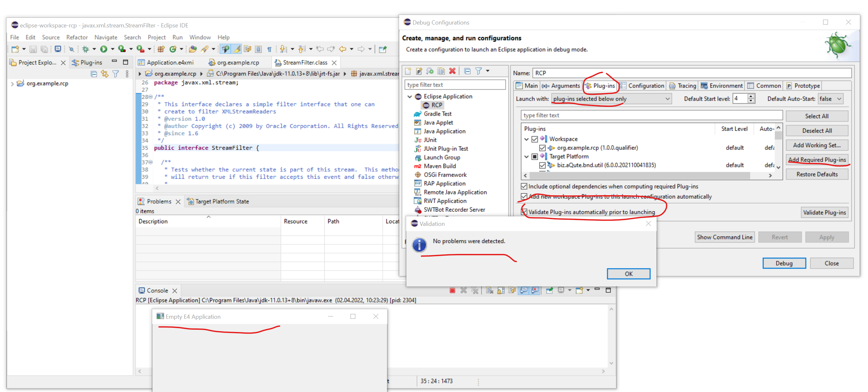Open Run button dropdown arrow in toolbar
868x392 pixels.
pyautogui.click(x=112, y=49)
